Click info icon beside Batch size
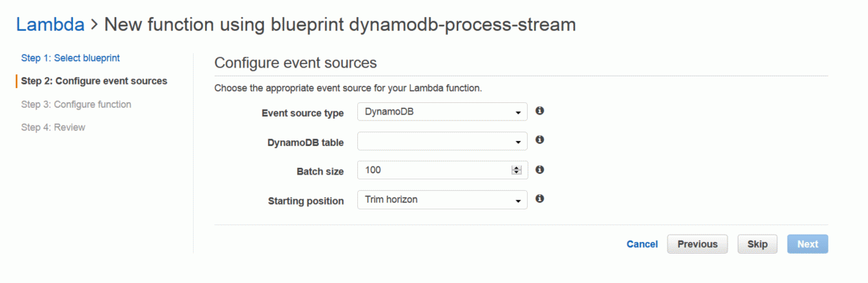The height and width of the screenshot is (283, 868). pyautogui.click(x=539, y=170)
